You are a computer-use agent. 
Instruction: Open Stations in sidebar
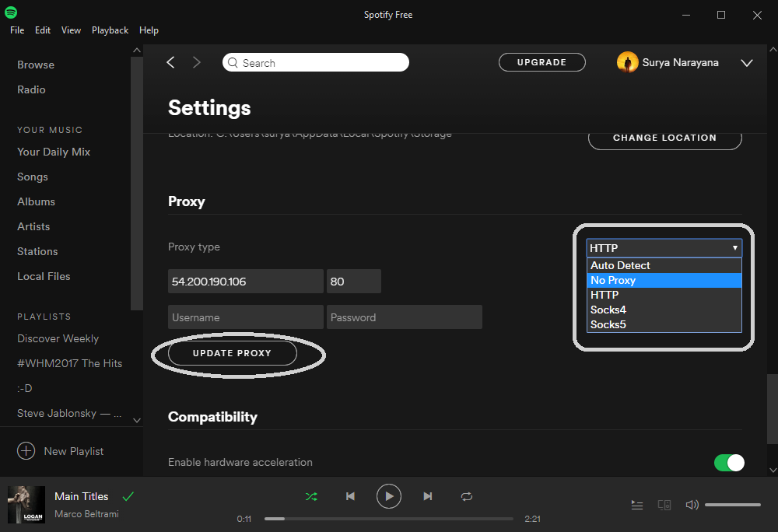(x=37, y=251)
